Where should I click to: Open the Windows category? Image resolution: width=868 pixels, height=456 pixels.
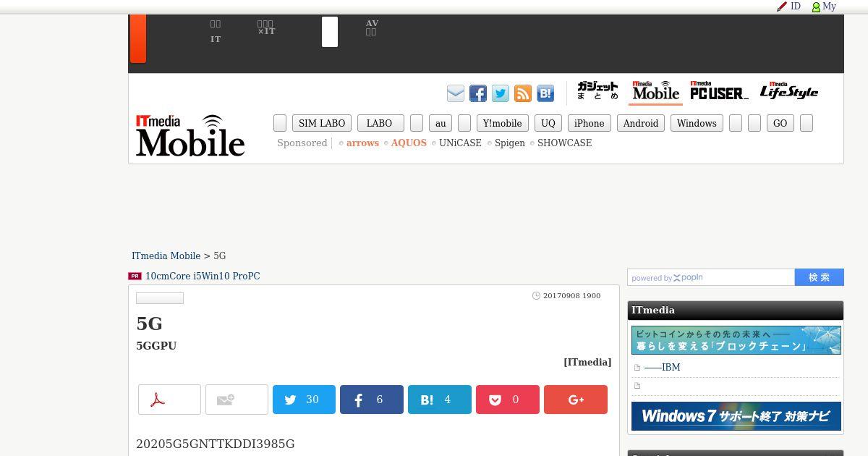[697, 123]
